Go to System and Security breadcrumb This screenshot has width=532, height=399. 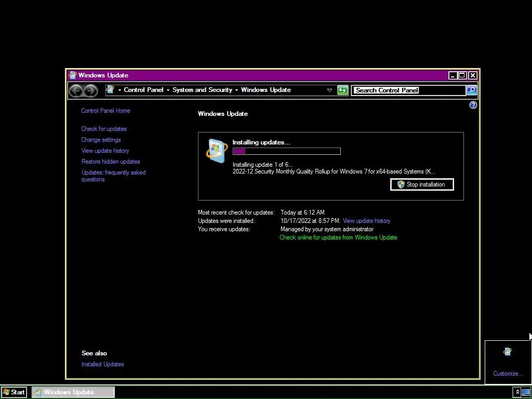202,90
